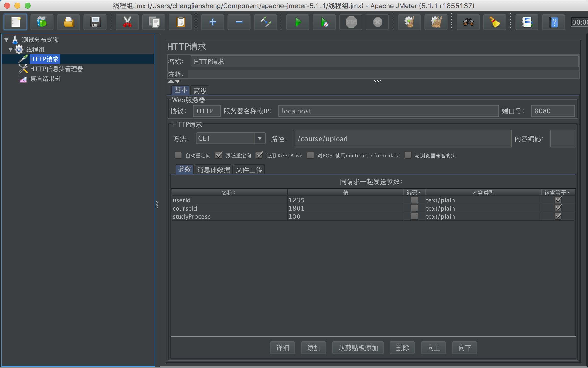Image resolution: width=588 pixels, height=368 pixels.
Task: Click the Open folder icon
Action: 68,22
